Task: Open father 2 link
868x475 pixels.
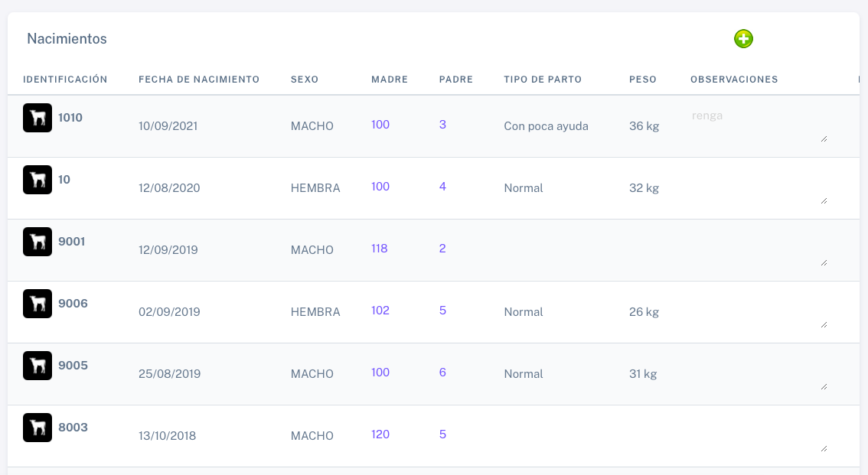Action: tap(442, 249)
